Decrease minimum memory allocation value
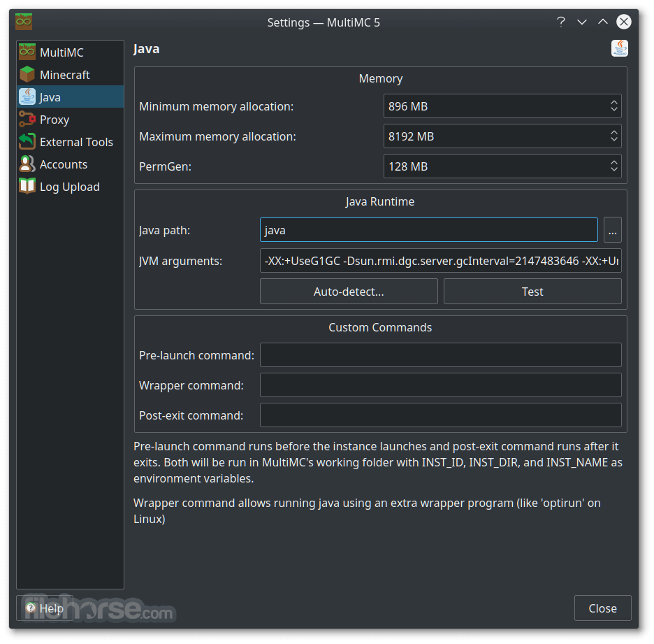 [613, 109]
